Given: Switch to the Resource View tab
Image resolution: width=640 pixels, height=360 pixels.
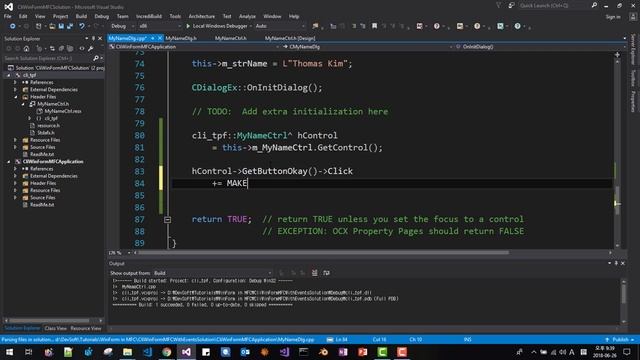Looking at the screenshot, I should pos(86,328).
